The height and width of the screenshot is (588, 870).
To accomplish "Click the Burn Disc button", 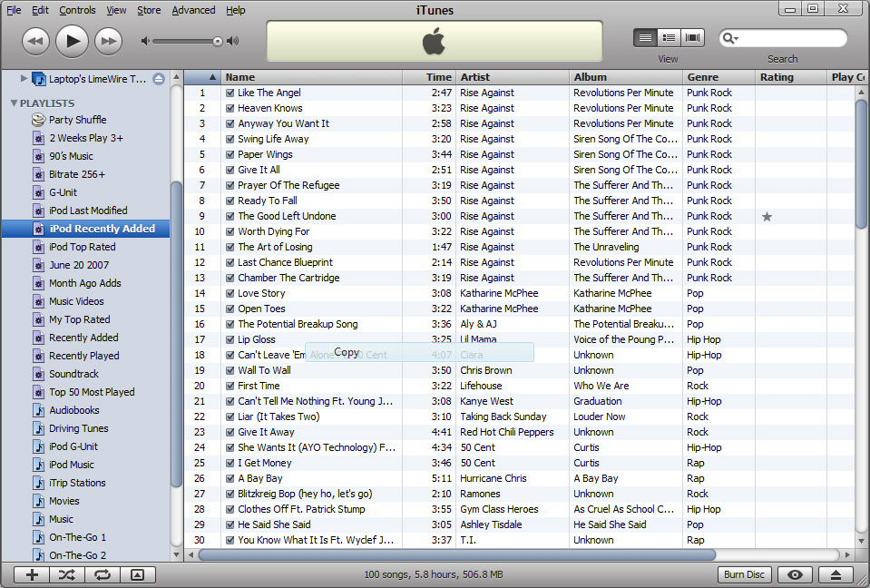I will pos(744,574).
